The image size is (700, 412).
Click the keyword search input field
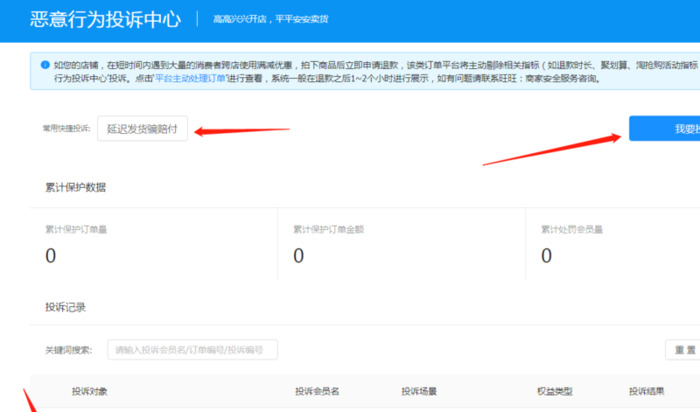click(192, 350)
